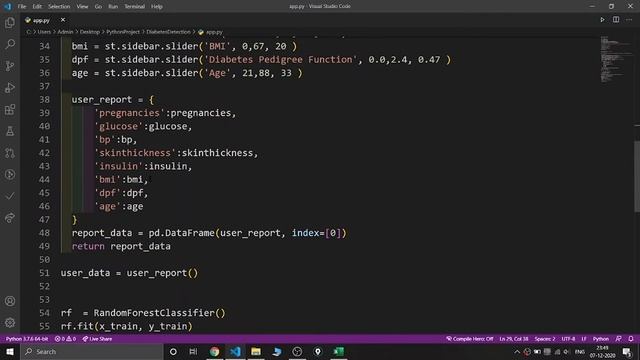Click DiabetesDetection in the breadcrumb path
This screenshot has width=640, height=360.
(x=169, y=32)
